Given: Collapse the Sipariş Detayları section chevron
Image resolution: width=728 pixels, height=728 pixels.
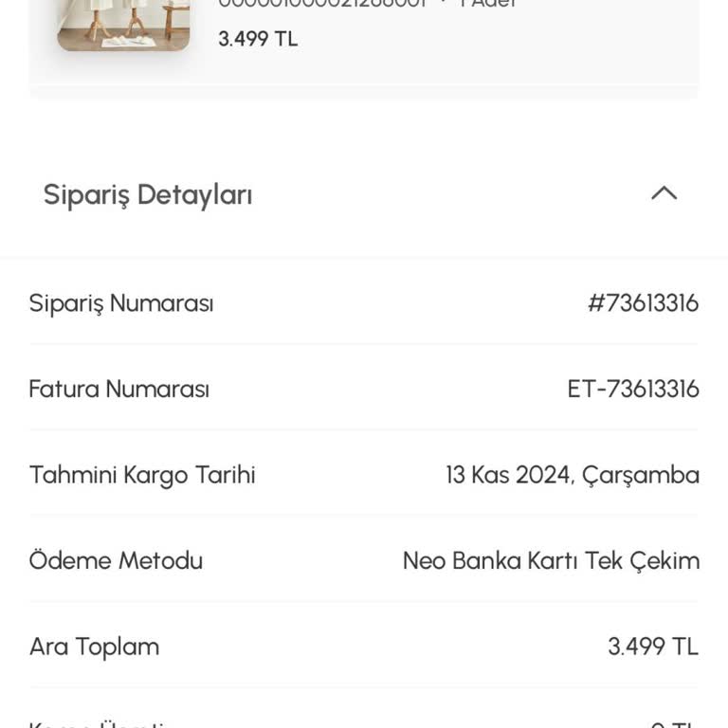Looking at the screenshot, I should click(664, 193).
